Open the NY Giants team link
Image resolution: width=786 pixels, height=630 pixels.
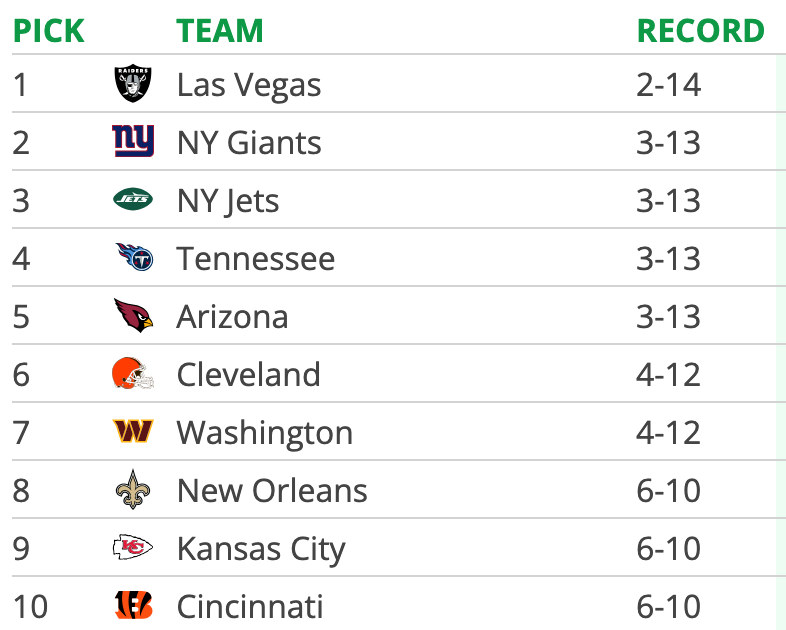pyautogui.click(x=249, y=142)
